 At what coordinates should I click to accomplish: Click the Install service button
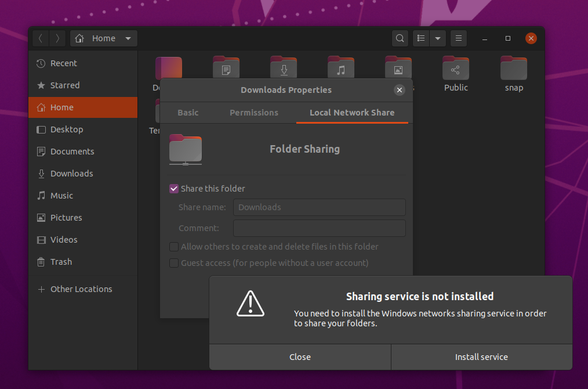(x=481, y=357)
